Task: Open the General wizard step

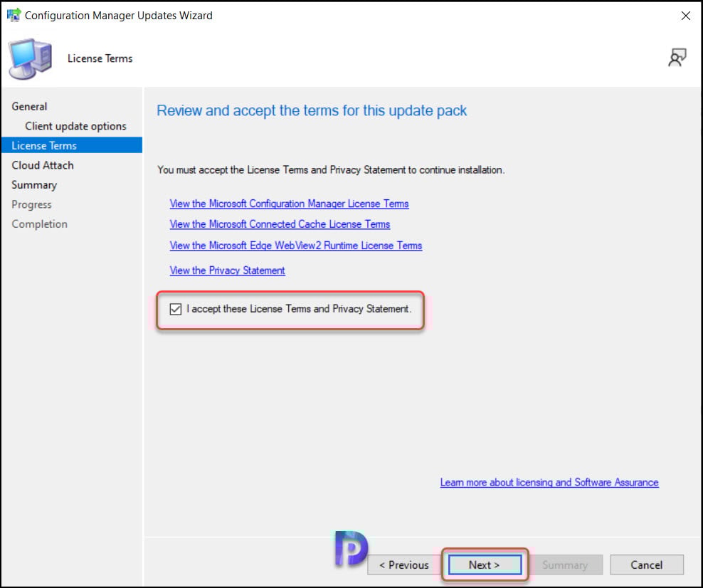Action: click(x=29, y=106)
